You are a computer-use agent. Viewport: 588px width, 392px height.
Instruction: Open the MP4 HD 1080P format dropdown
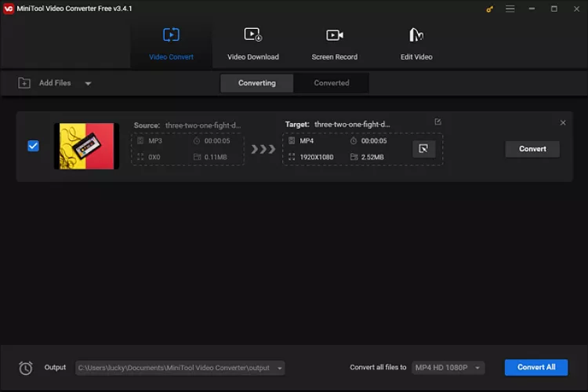click(x=448, y=368)
